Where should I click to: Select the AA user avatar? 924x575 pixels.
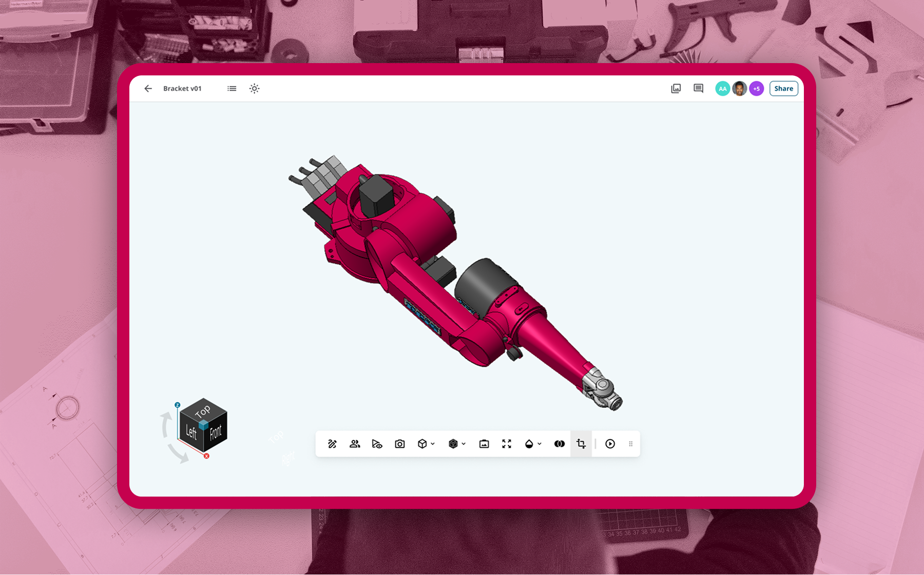pyautogui.click(x=723, y=89)
